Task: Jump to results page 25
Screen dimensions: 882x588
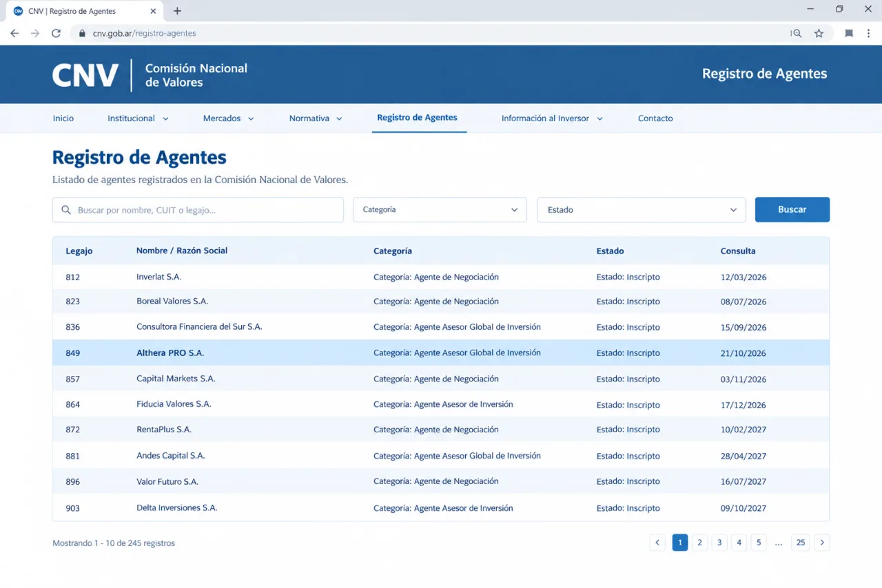Action: click(x=800, y=543)
